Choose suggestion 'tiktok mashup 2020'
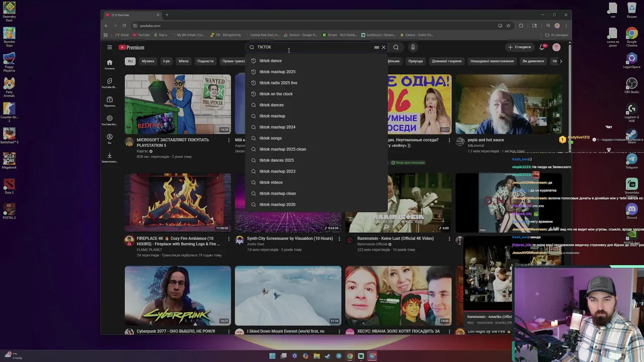 (316, 204)
